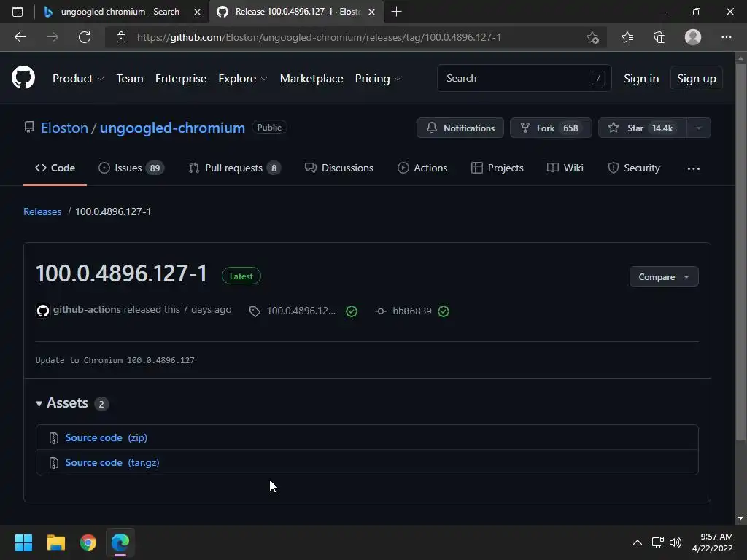The height and width of the screenshot is (560, 747).
Task: Click verified check beside the tag
Action: point(352,311)
